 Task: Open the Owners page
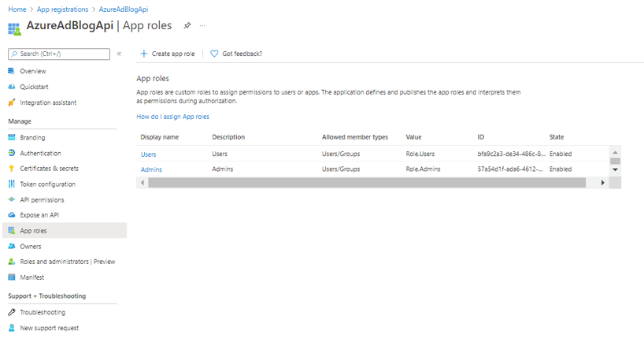[31, 246]
